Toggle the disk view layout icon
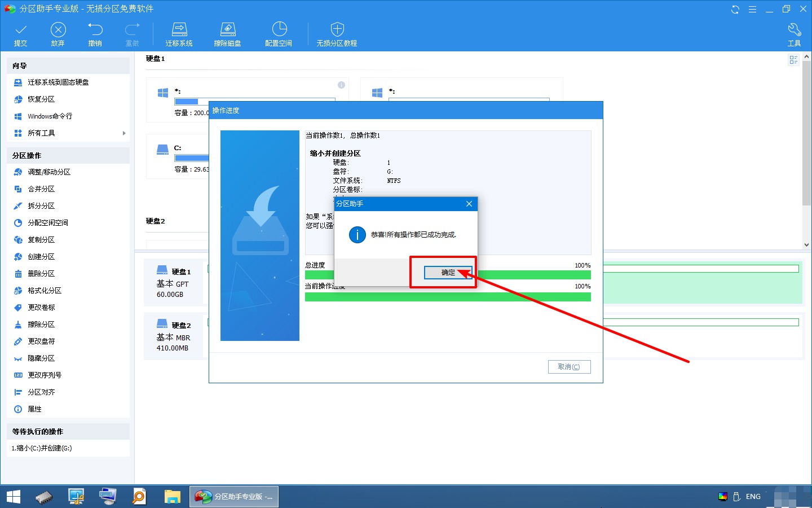812x508 pixels. [793, 60]
